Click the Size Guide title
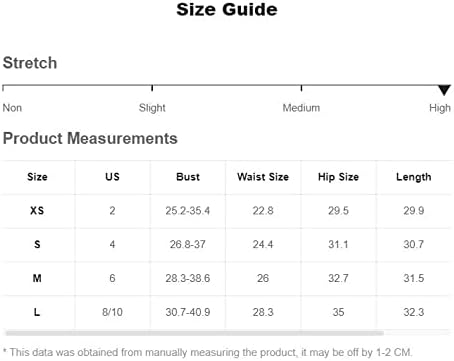 click(x=227, y=9)
